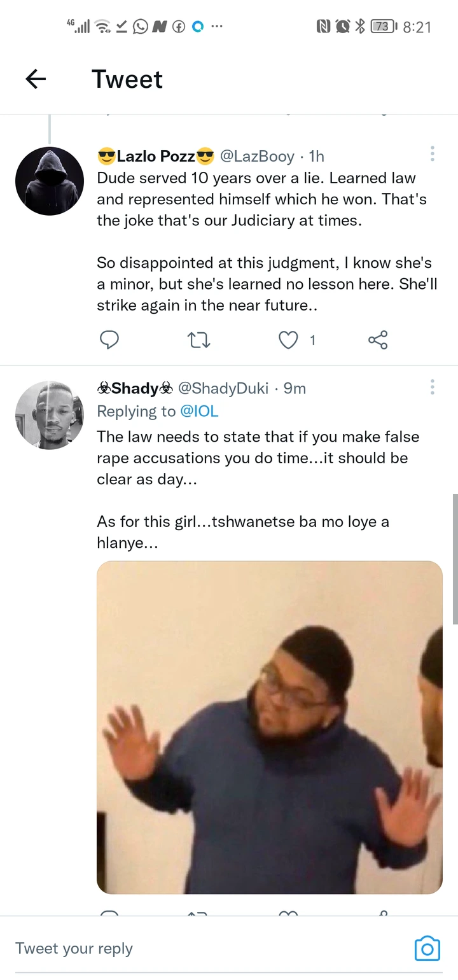Open Lazlo Pozz's hooded profile picture

tap(50, 181)
